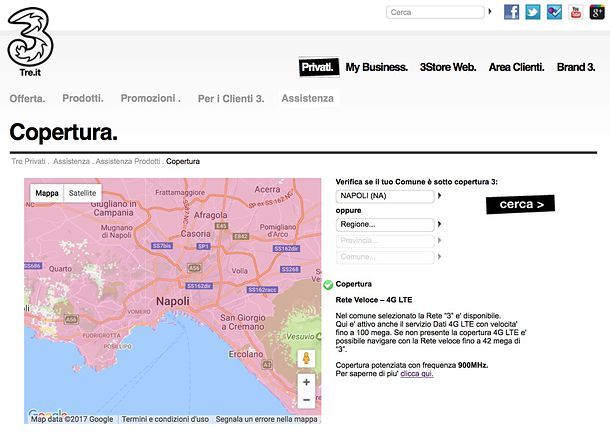This screenshot has width=610, height=434.
Task: Submit search with arrow beside Cerca field
Action: coord(490,12)
